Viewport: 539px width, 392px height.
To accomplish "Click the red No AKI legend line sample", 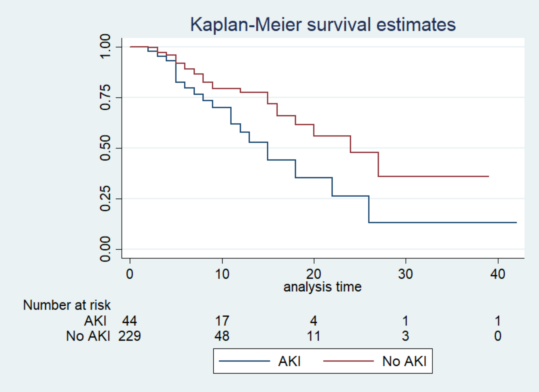I will click(348, 361).
